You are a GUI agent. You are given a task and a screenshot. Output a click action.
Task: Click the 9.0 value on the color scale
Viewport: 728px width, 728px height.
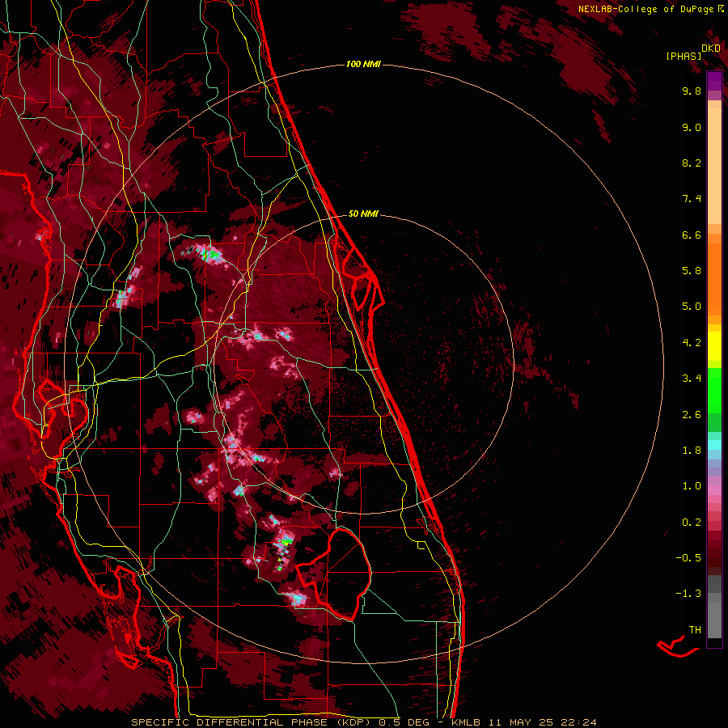(692, 127)
